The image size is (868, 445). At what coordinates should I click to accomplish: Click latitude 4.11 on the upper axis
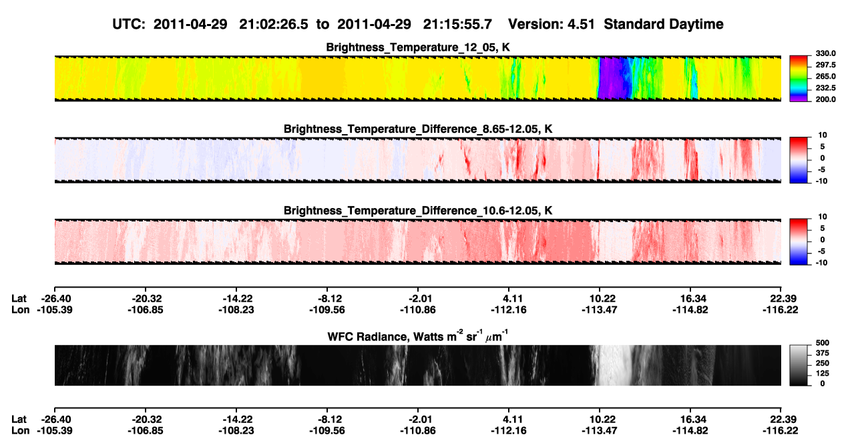pyautogui.click(x=509, y=299)
